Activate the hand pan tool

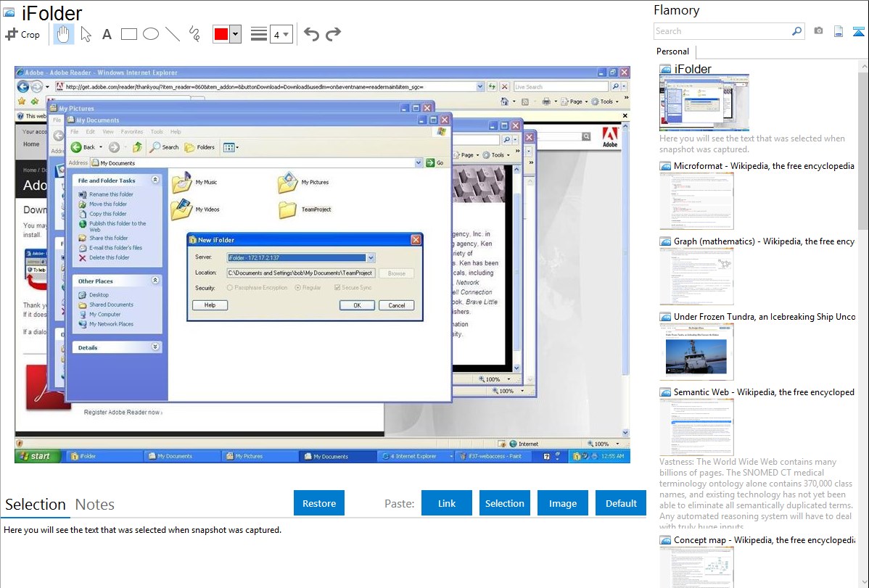point(63,34)
